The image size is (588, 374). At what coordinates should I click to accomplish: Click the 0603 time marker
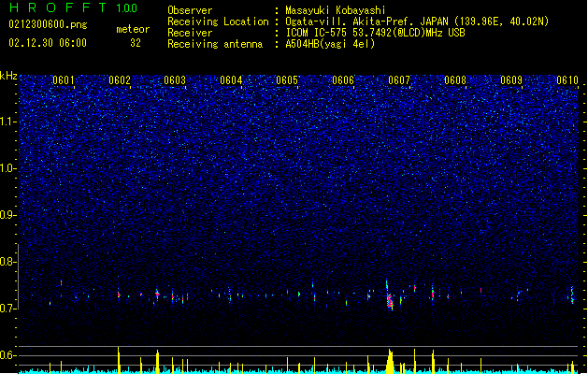coord(175,80)
